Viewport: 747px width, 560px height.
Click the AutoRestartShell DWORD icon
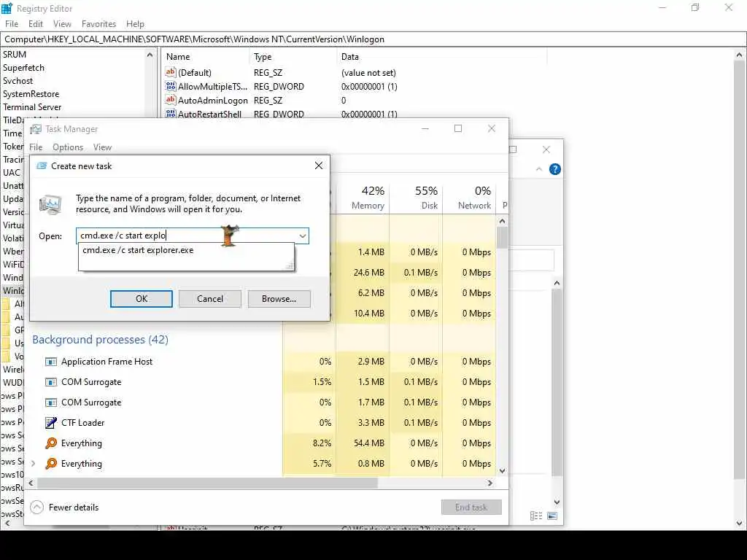coord(171,114)
